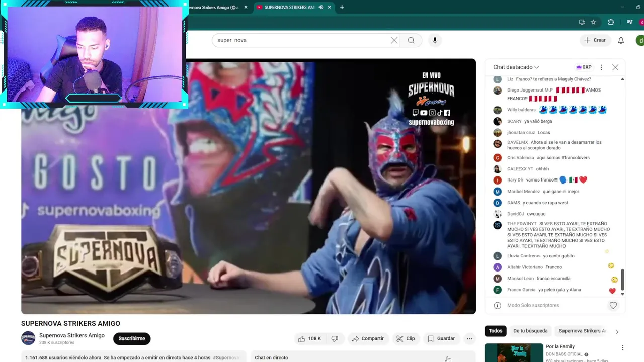Image resolution: width=644 pixels, height=362 pixels.
Task: Open the browser profile avatar
Action: pyautogui.click(x=642, y=22)
